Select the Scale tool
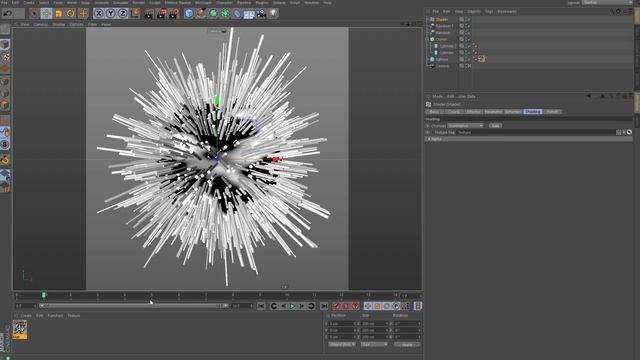Screen dimensions: 640x360 (x=58, y=13)
